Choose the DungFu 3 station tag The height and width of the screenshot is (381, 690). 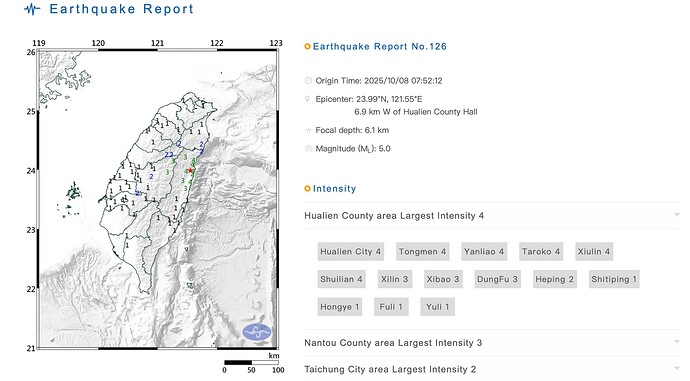click(497, 279)
